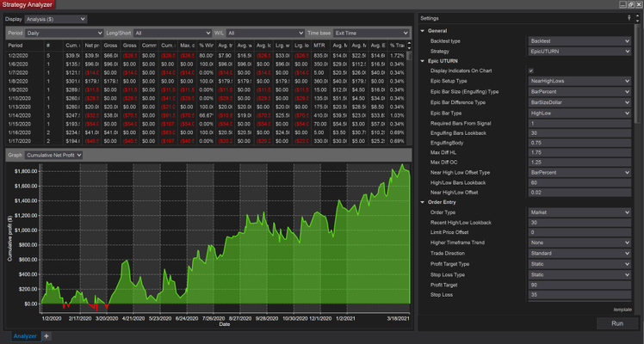The height and width of the screenshot is (344, 644).
Task: Click the Profit Target input field
Action: coord(579,283)
